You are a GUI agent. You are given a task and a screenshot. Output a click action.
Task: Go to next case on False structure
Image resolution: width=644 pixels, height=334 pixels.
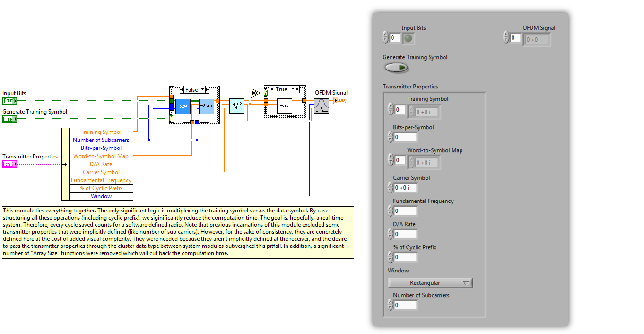[207, 90]
